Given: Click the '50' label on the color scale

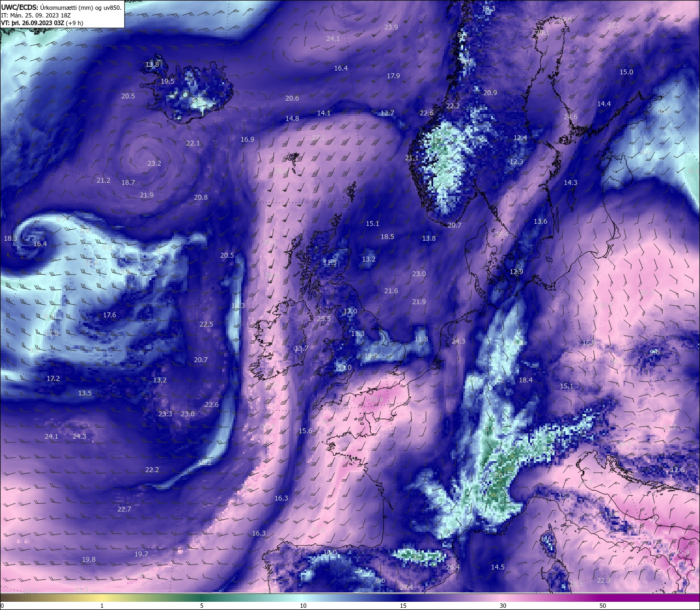Looking at the screenshot, I should point(603,606).
